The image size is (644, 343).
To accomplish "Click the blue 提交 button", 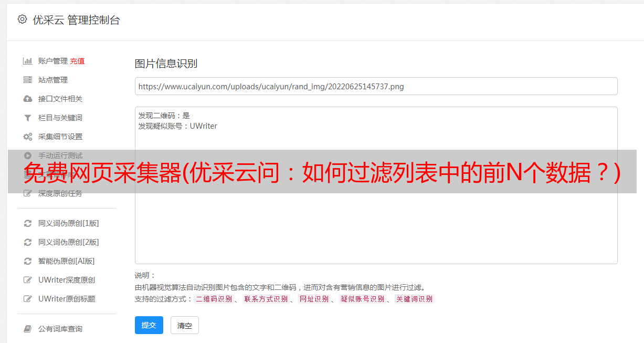I will pyautogui.click(x=149, y=325).
